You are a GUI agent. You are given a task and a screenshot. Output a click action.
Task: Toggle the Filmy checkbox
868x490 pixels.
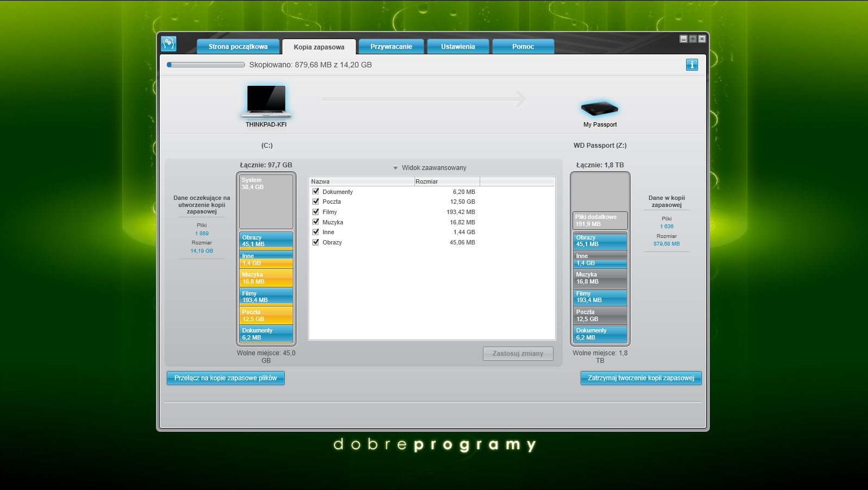[x=316, y=211]
